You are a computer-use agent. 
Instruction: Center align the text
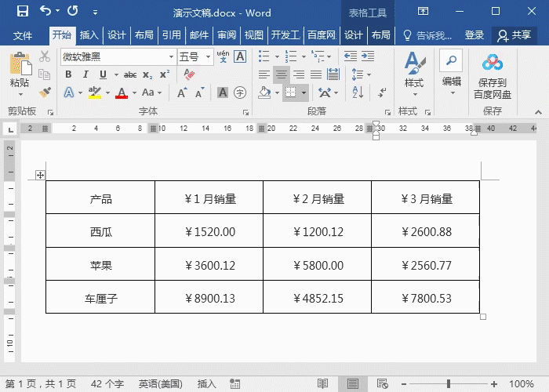281,74
